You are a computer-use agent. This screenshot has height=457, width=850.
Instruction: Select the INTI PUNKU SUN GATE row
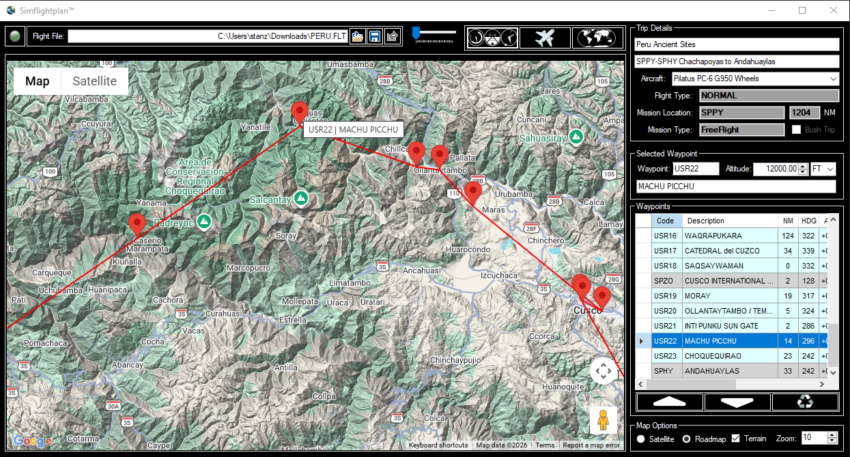(732, 326)
